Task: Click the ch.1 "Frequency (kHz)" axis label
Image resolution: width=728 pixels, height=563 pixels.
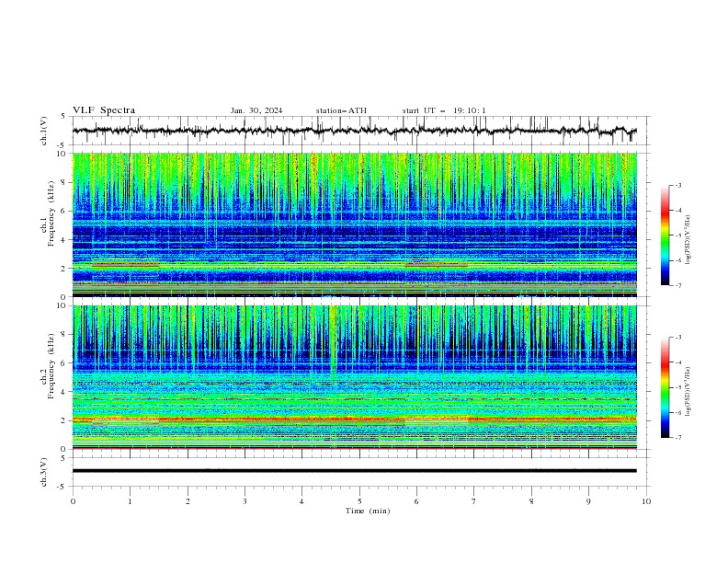Action: (x=51, y=213)
